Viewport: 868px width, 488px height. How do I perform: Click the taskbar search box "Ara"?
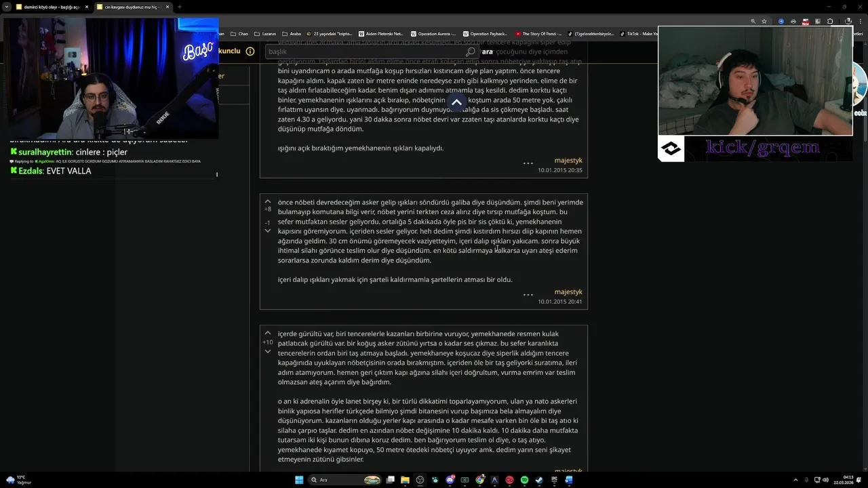pyautogui.click(x=344, y=480)
